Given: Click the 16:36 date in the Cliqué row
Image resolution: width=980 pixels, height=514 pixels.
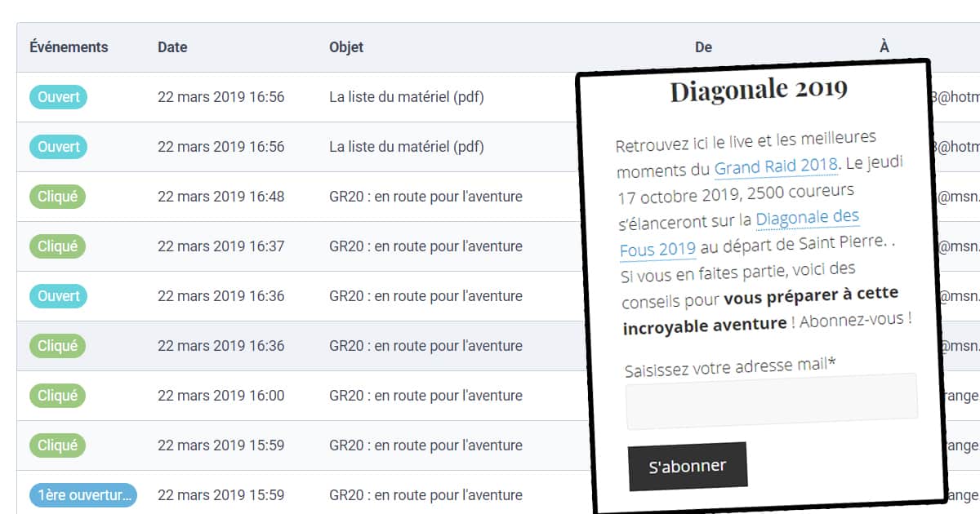Looking at the screenshot, I should pyautogui.click(x=220, y=346).
